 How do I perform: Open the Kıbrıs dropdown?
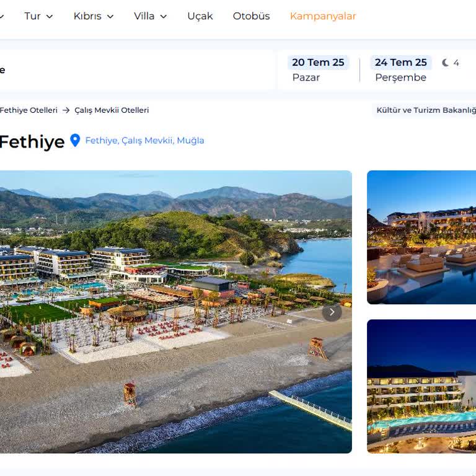click(94, 16)
